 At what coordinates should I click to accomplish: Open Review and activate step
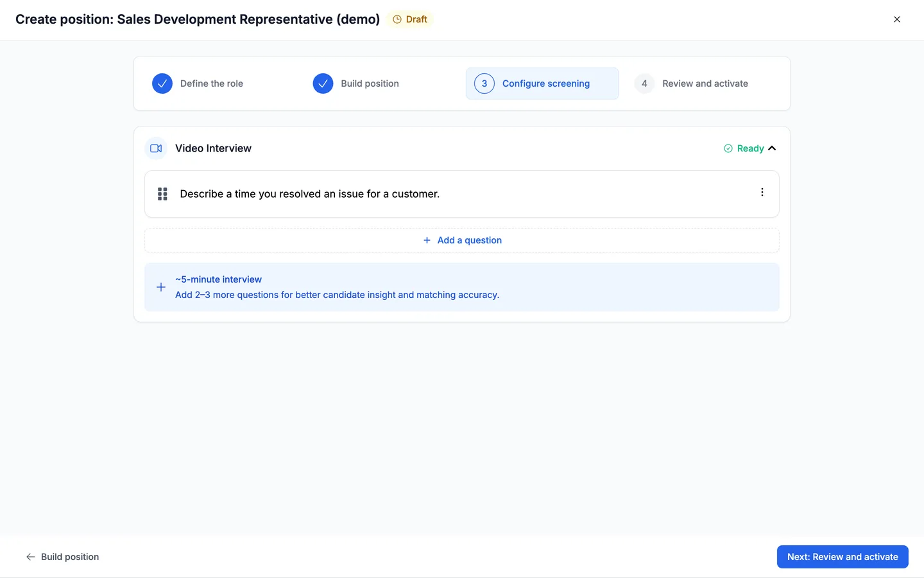click(705, 83)
